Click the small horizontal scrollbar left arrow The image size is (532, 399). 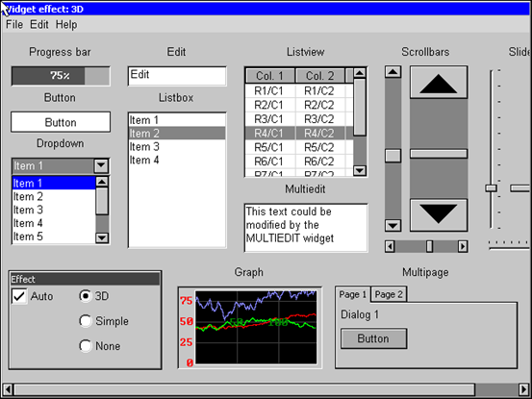tap(390, 246)
